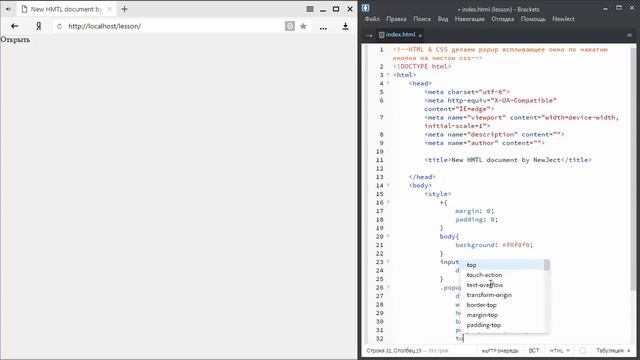Open the Помощь menu
This screenshot has height=360, width=640.
click(533, 19)
